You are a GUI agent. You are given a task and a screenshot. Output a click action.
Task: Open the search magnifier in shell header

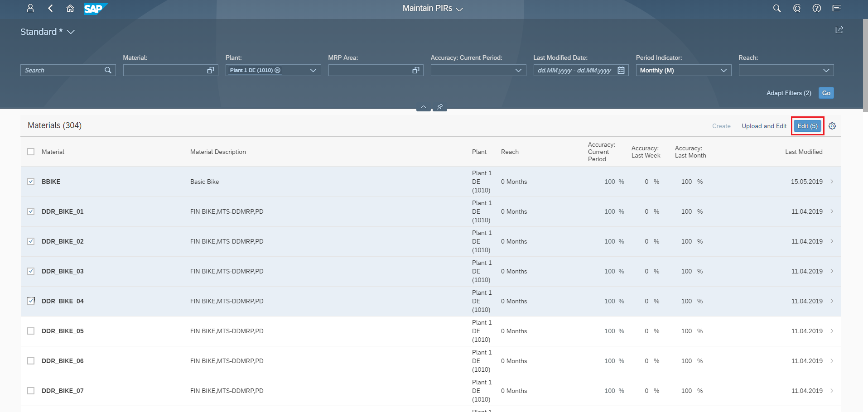pyautogui.click(x=777, y=8)
